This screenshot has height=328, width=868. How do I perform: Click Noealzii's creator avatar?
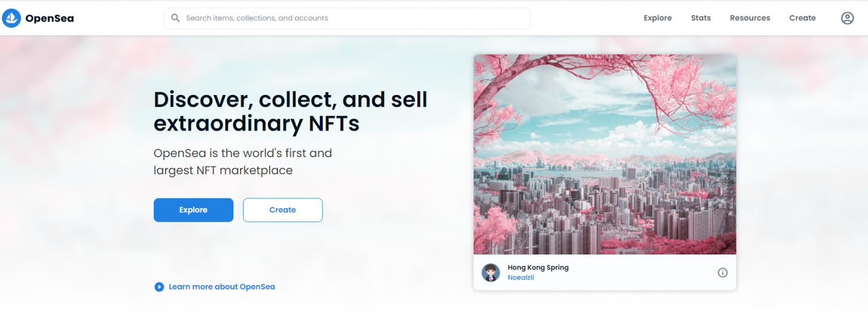[x=491, y=272]
